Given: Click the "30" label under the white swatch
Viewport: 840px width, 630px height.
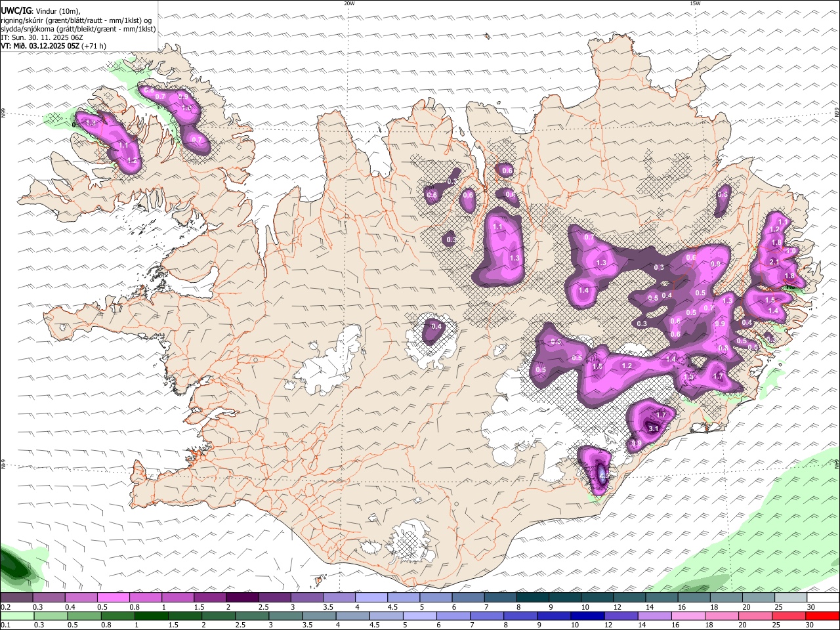Looking at the screenshot, I should click(811, 607).
